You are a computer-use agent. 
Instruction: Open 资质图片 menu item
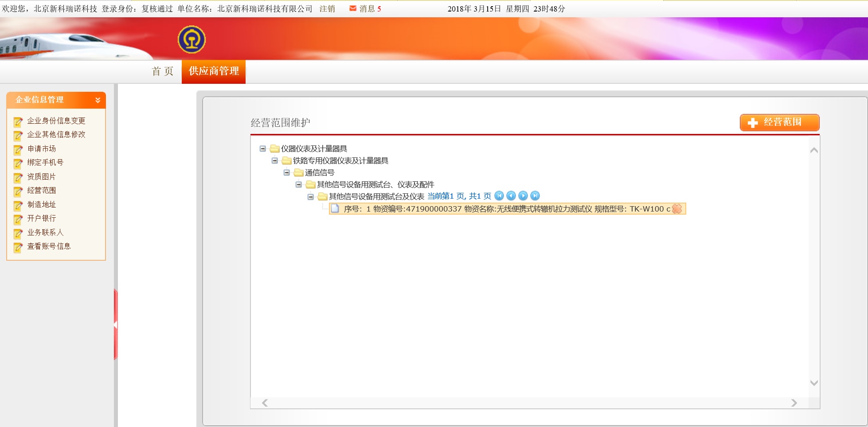42,176
